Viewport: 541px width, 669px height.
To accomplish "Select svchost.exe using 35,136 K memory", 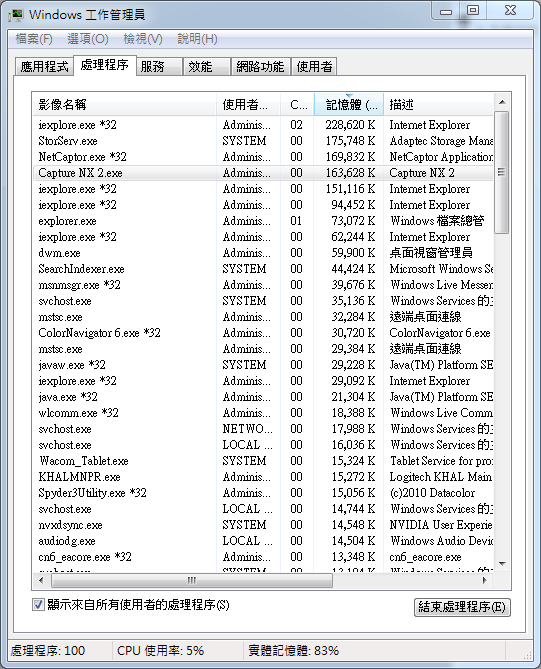I will pos(263,301).
